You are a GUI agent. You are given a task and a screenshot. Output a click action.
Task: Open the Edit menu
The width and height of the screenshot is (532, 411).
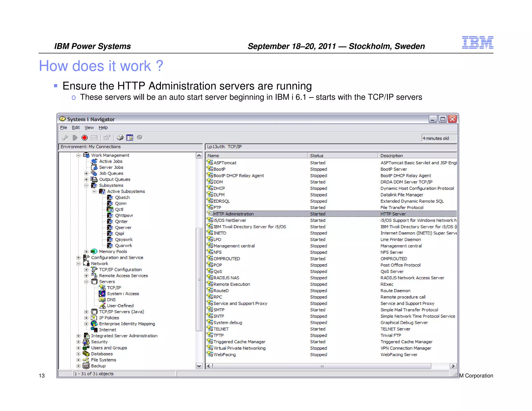pyautogui.click(x=76, y=128)
